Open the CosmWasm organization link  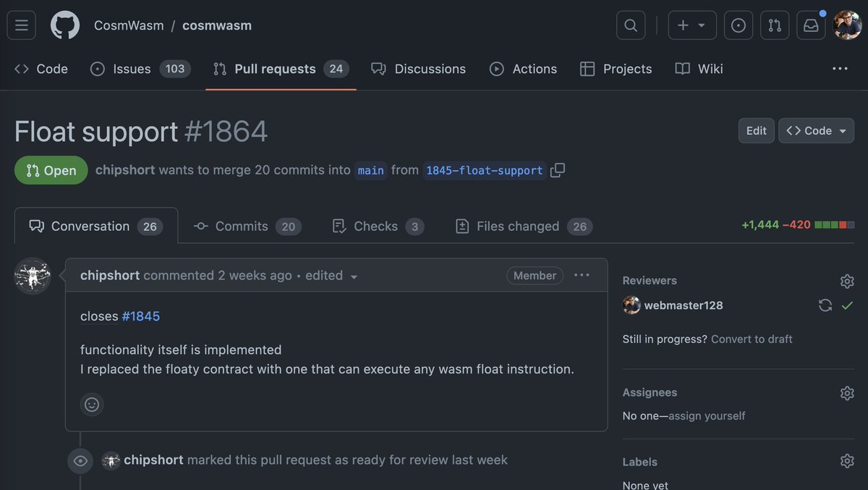point(129,25)
